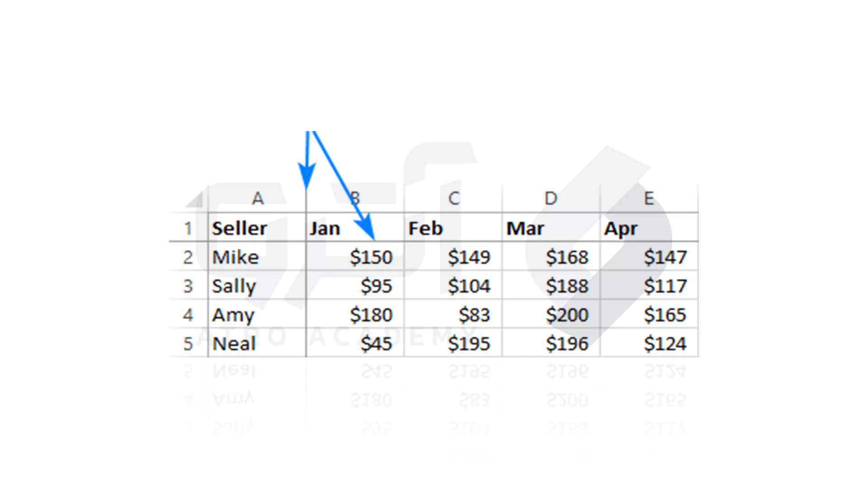The image size is (868, 488).
Task: Select the Amy cell
Action: tap(257, 314)
